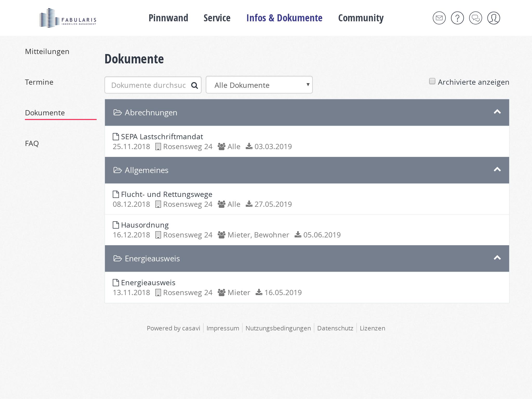Viewport: 532px width, 399px height.
Task: Click file icon next to Flucht- und Rettungswege
Action: click(x=116, y=194)
